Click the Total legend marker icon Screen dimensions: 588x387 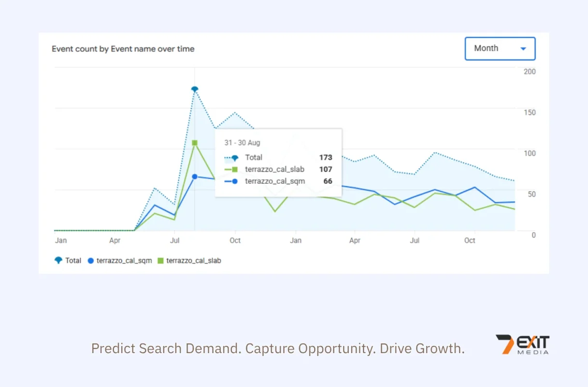point(58,260)
